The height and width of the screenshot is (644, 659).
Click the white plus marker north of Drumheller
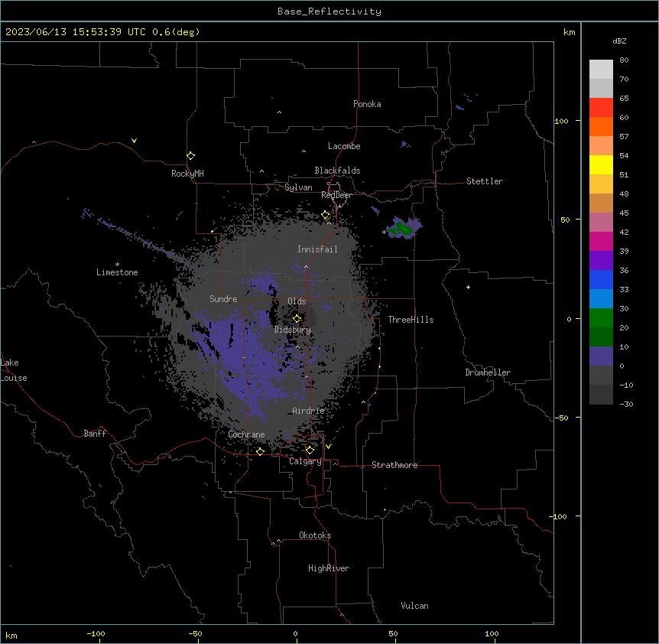(468, 287)
